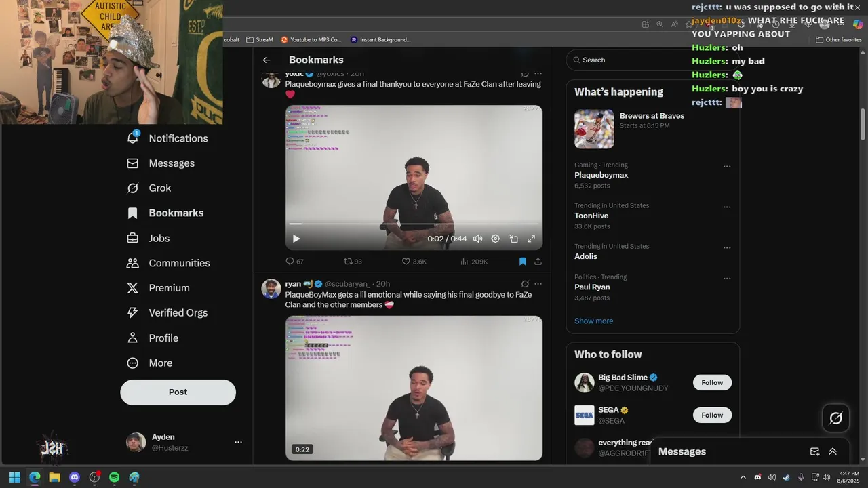Enter fullscreen on the first video
This screenshot has width=868, height=488.
click(x=532, y=239)
